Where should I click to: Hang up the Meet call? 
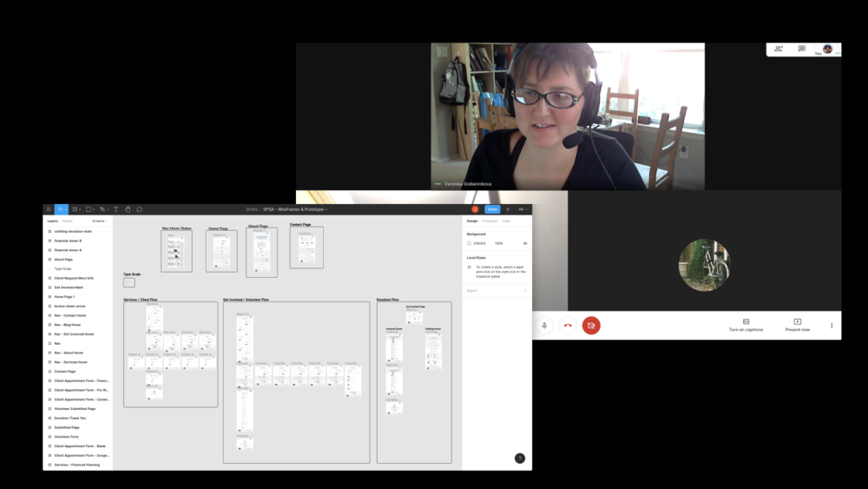tap(568, 326)
